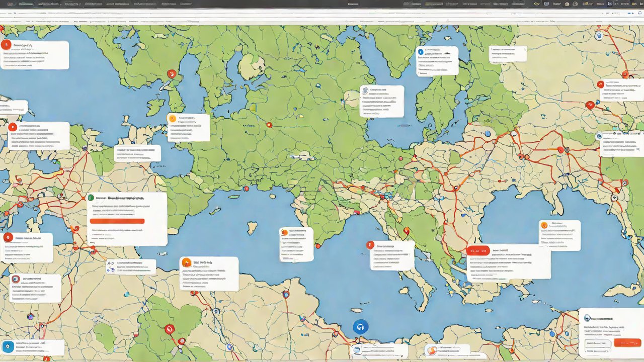Select the blue shield marker near the top-right corner

598,36
